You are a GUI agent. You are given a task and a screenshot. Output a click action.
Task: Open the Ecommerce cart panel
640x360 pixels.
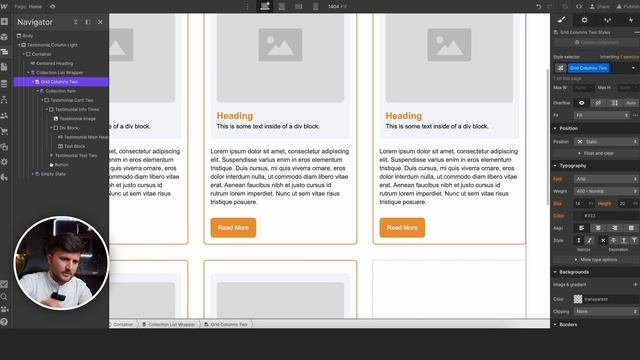(4, 131)
